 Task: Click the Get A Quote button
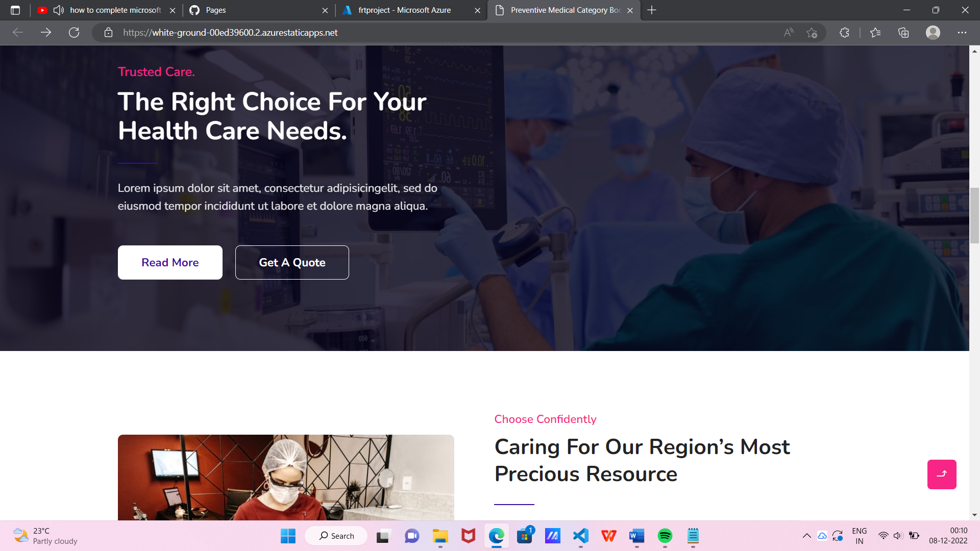292,262
